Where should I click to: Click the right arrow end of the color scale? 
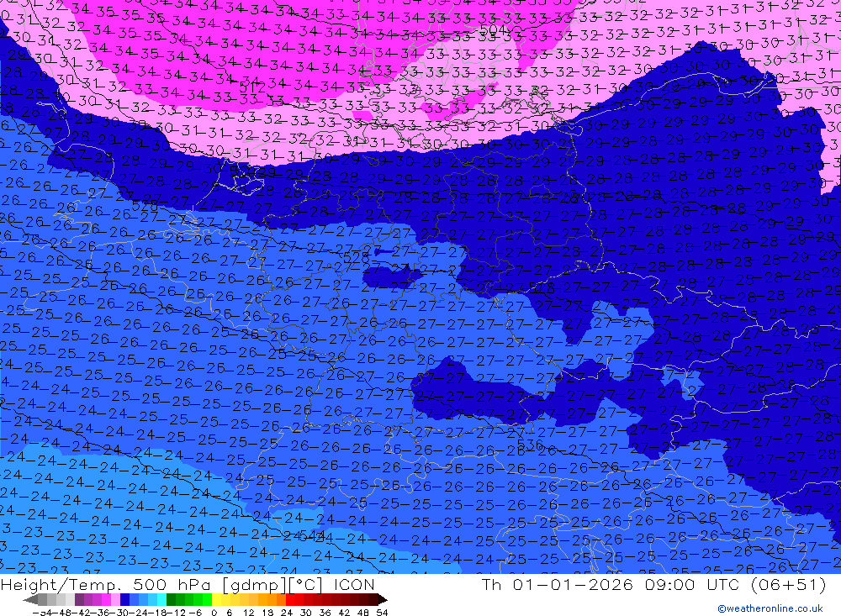(x=382, y=599)
